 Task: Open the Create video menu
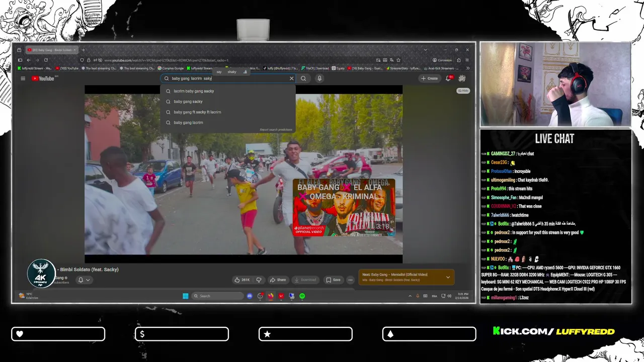(x=430, y=78)
